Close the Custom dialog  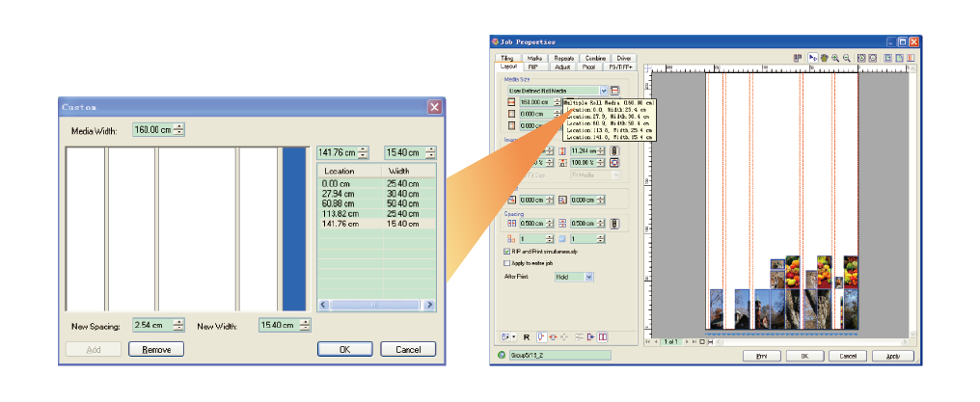[x=434, y=107]
